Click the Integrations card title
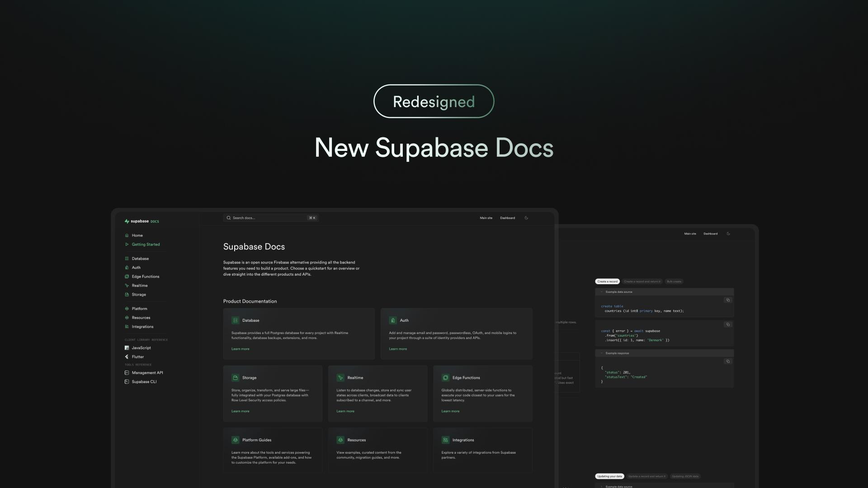Screen dimensions: 868x488 pos(463,440)
